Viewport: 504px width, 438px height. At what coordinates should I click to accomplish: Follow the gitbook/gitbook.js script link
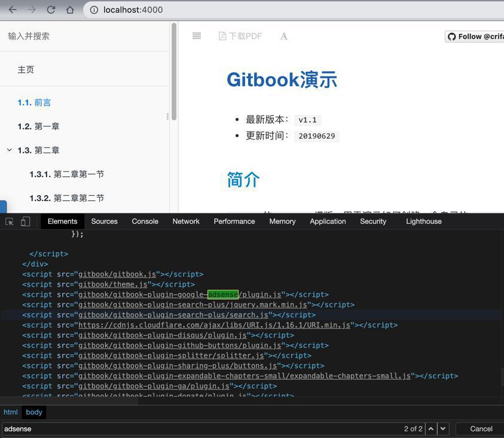tap(117, 274)
